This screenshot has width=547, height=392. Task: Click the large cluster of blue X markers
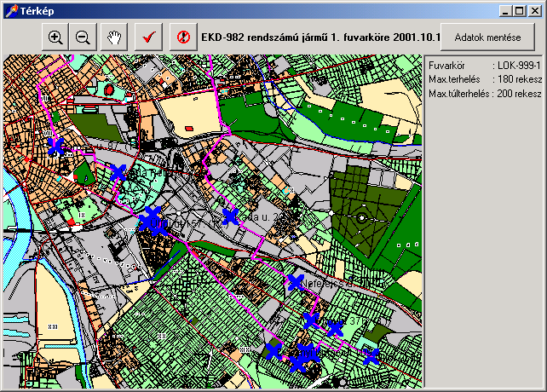pyautogui.click(x=152, y=221)
